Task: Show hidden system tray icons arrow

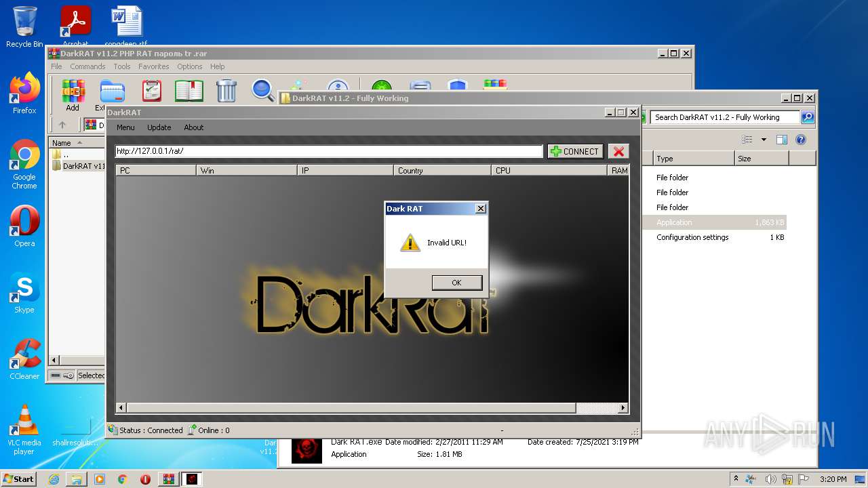Action: point(736,479)
